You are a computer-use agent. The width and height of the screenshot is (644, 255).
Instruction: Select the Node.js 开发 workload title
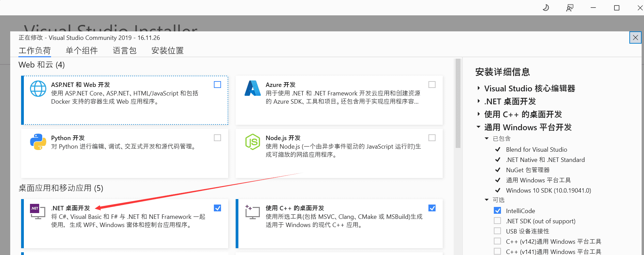[283, 138]
